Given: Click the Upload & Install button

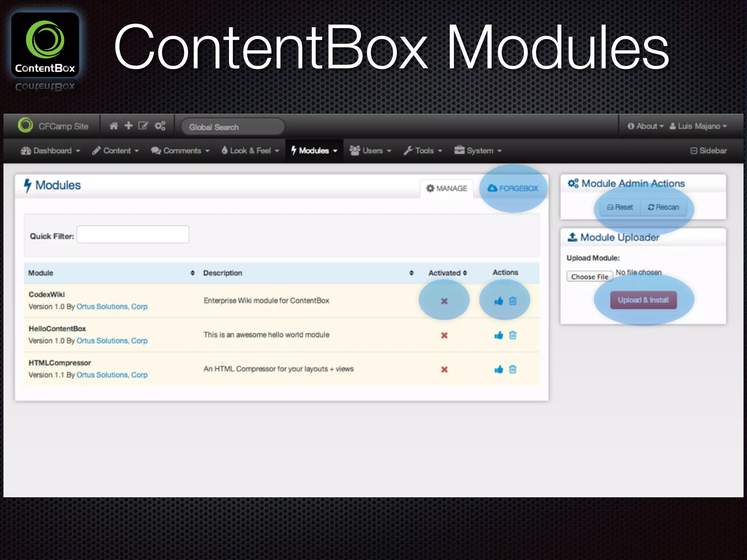Looking at the screenshot, I should pos(643,300).
